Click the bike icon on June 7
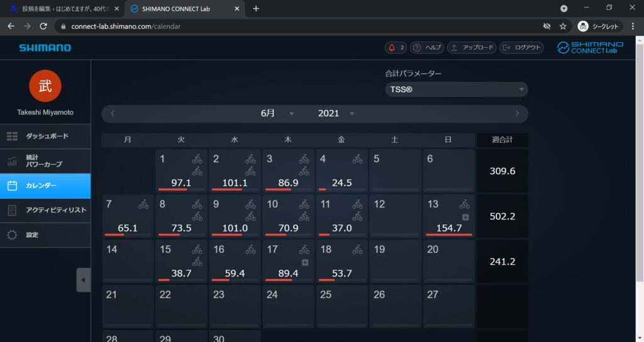Viewport: 644px width, 342px height. click(x=143, y=204)
